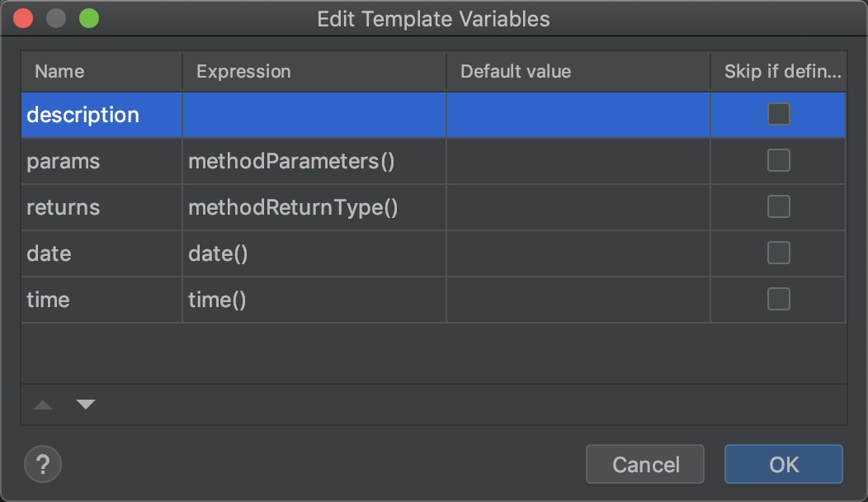
Task: Open the methodParameters() expression cell
Action: (x=291, y=161)
